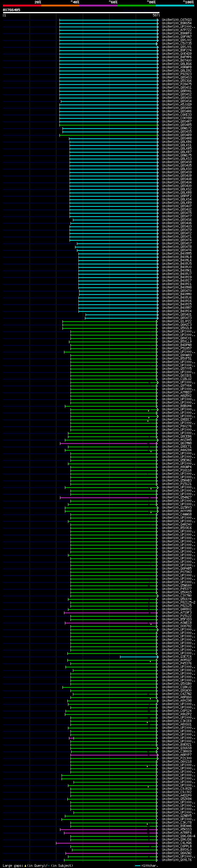Click the purple ~60% identity legend segment

pyautogui.click(x=99, y=6)
